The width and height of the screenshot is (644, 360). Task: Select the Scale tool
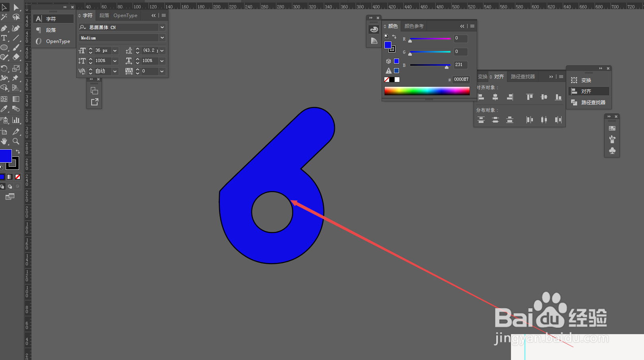pos(16,68)
